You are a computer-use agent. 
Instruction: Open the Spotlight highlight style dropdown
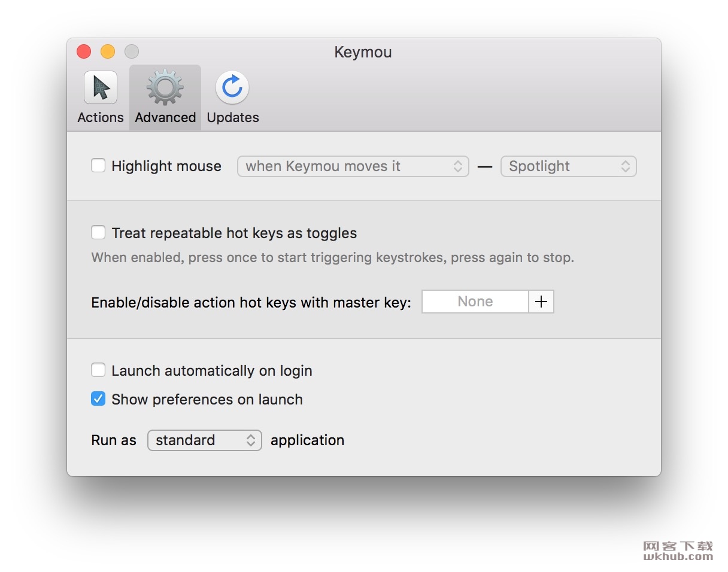(569, 166)
